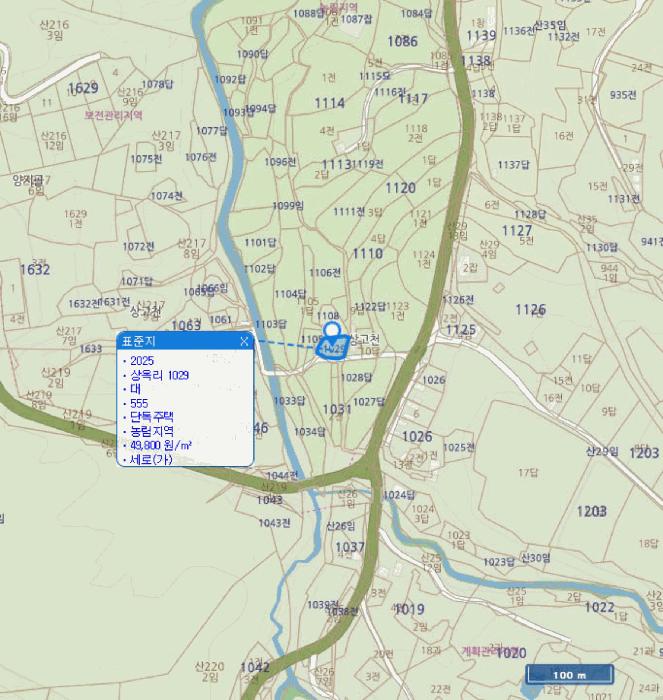The height and width of the screenshot is (700, 663).
Task: Click the 1104답 parcel label
Action: [x=290, y=294]
